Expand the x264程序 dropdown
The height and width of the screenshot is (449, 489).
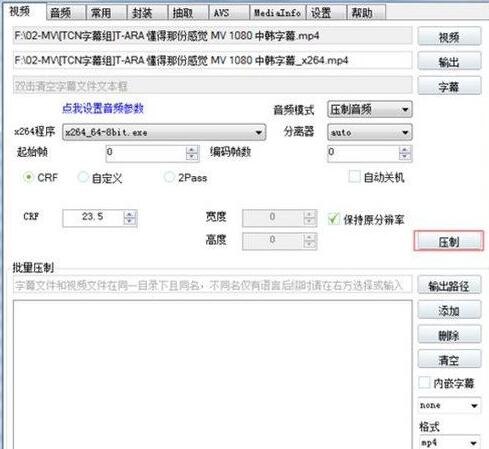pos(164,132)
